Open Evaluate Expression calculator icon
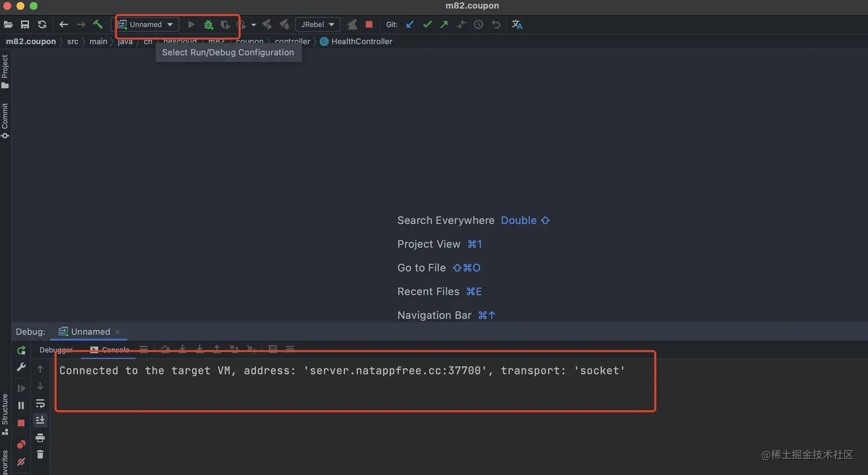Image resolution: width=868 pixels, height=475 pixels. (x=273, y=349)
